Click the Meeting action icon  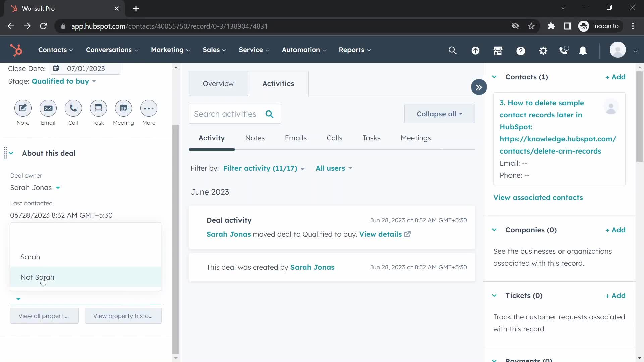click(123, 108)
